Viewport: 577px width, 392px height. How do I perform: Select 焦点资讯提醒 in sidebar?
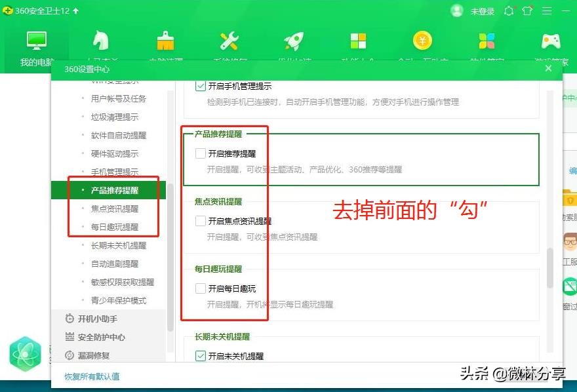pos(115,208)
